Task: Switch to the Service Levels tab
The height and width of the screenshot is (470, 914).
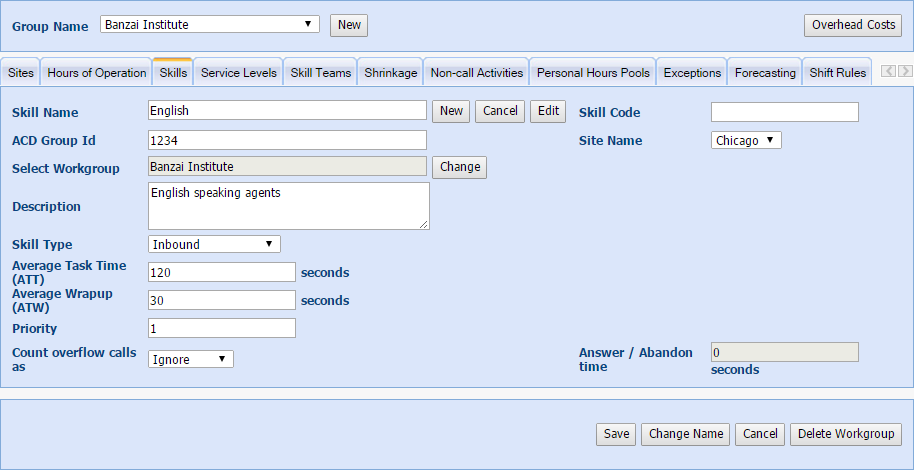Action: pos(238,73)
